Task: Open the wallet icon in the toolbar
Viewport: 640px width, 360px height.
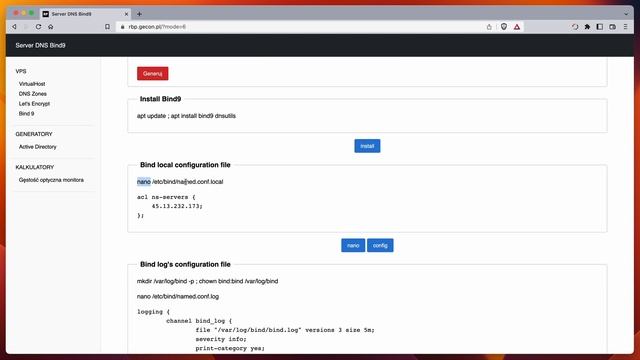Action: 612,27
